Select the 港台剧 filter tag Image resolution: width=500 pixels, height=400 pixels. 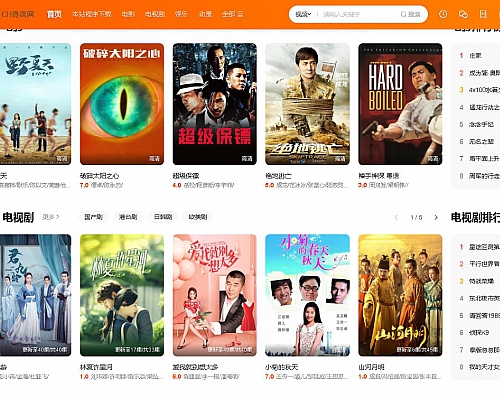pos(128,217)
